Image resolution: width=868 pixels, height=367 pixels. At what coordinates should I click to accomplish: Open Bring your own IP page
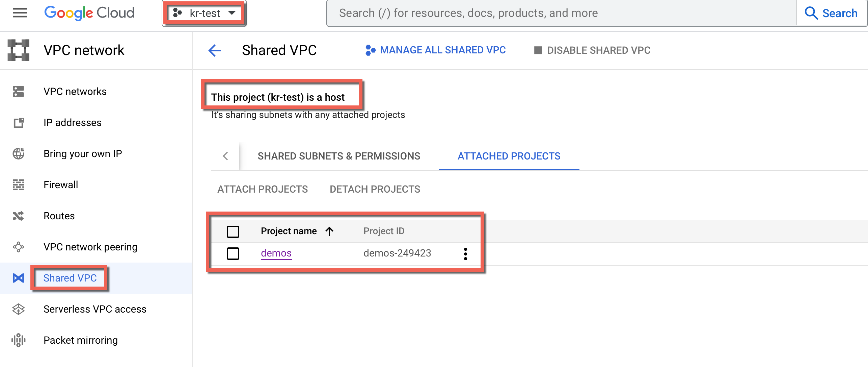[x=83, y=154]
